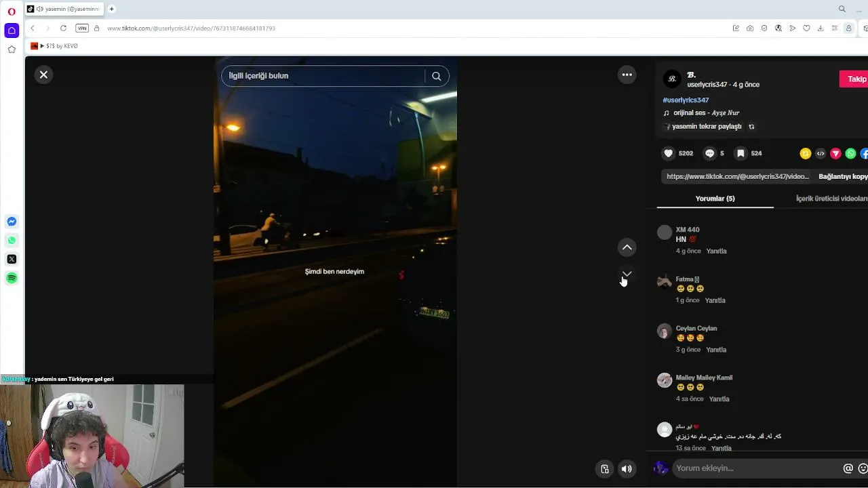Click the embed code share icon
The height and width of the screenshot is (488, 868).
(x=821, y=154)
